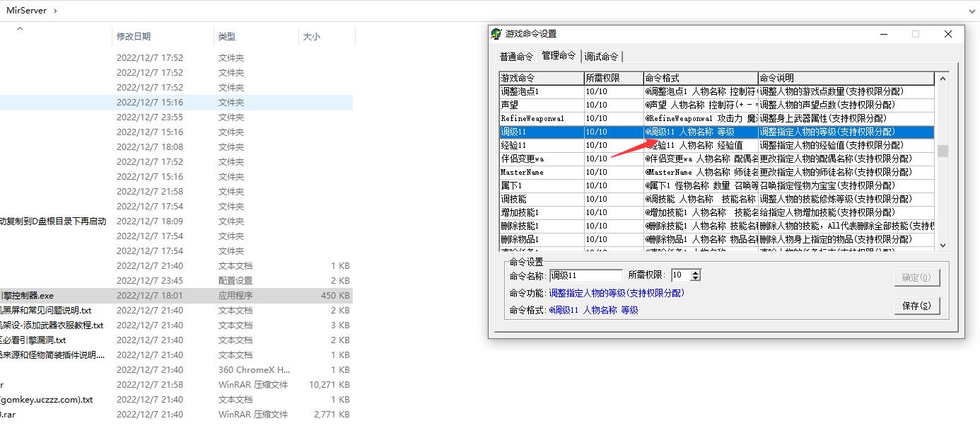The image size is (980, 438).
Task: Decrease required permission with down arrow
Action: pos(696,278)
